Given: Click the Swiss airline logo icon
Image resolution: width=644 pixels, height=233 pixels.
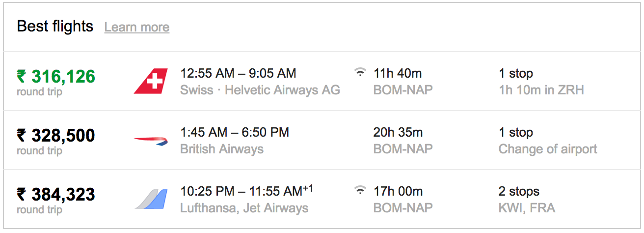Looking at the screenshot, I should (151, 81).
